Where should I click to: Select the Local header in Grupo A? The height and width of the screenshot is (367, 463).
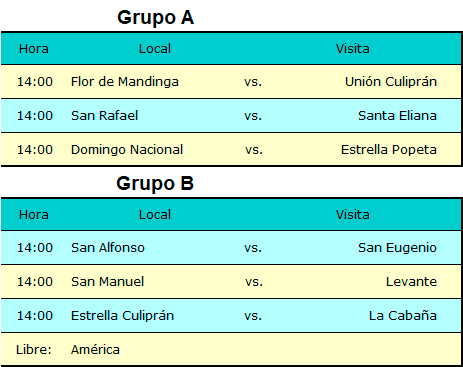pyautogui.click(x=155, y=49)
